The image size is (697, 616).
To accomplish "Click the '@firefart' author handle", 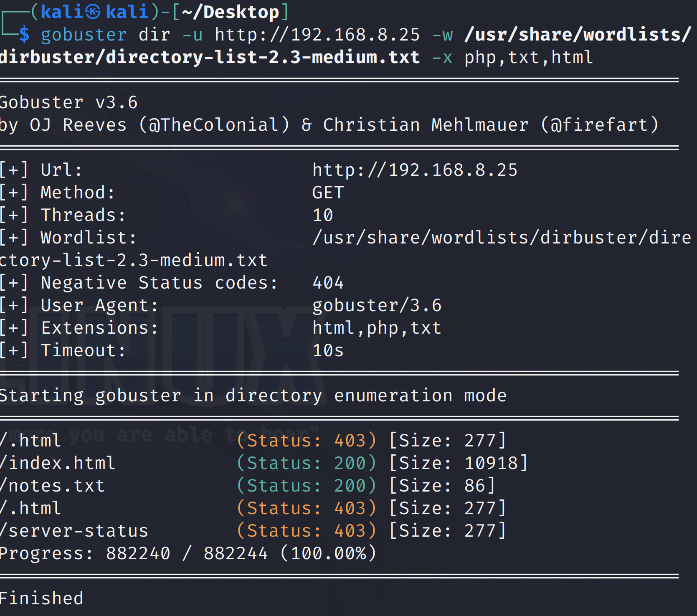I will click(x=600, y=125).
